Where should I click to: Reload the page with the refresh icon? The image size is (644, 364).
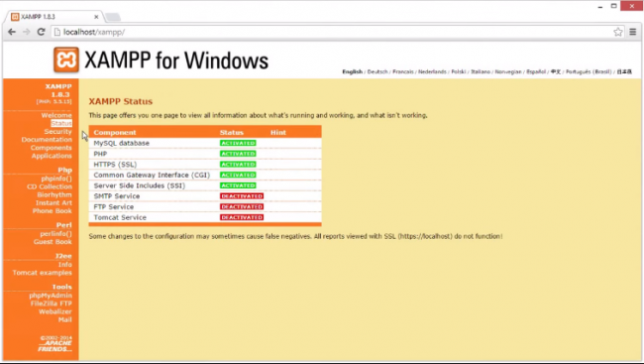click(41, 32)
